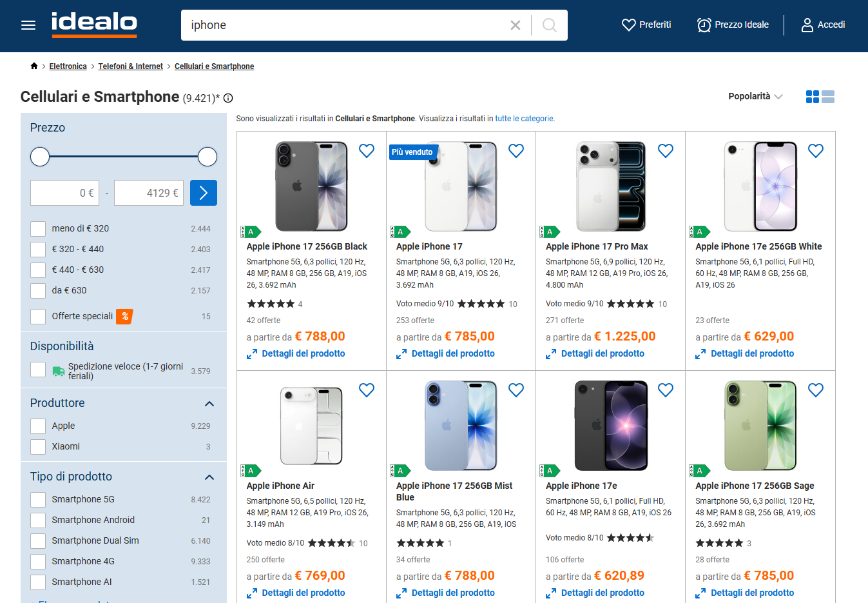Viewport: 868px width, 603px height.
Task: Open the iPhone 17 Pro Max product image
Action: pos(610,186)
